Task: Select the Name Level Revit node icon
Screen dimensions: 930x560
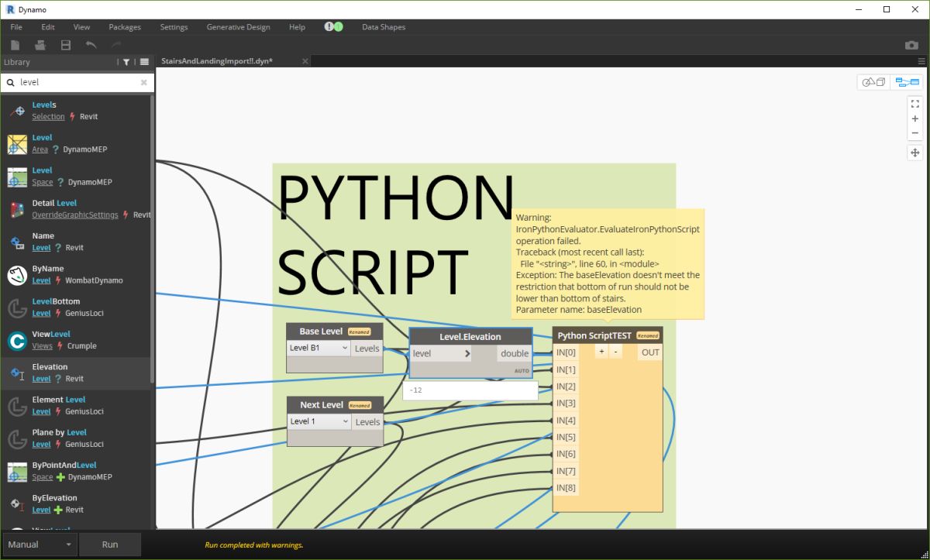Action: click(17, 242)
